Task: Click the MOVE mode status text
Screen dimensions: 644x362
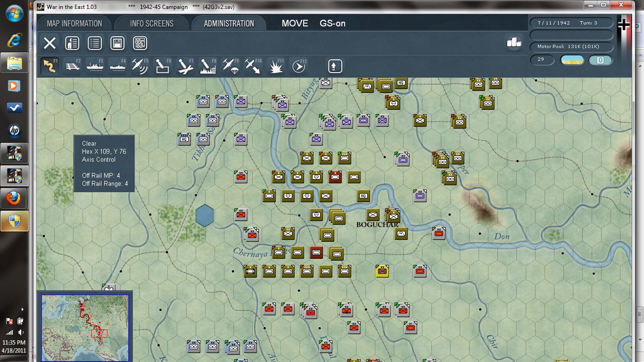Action: [295, 24]
